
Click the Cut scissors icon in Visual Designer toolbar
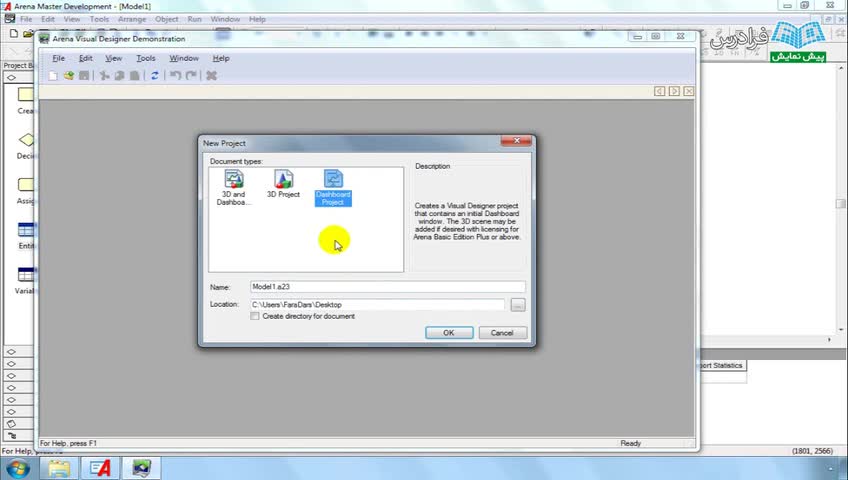104,76
